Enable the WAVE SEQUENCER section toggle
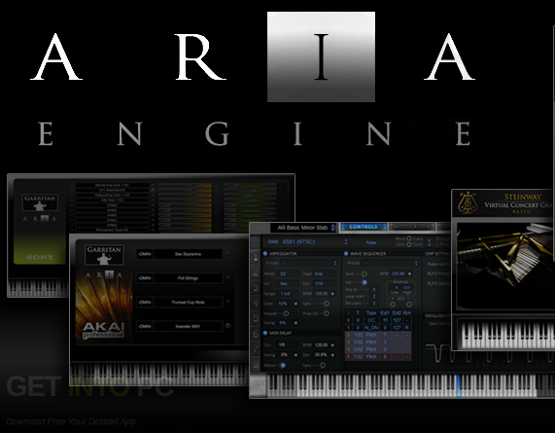The width and height of the screenshot is (555, 433). 346,253
